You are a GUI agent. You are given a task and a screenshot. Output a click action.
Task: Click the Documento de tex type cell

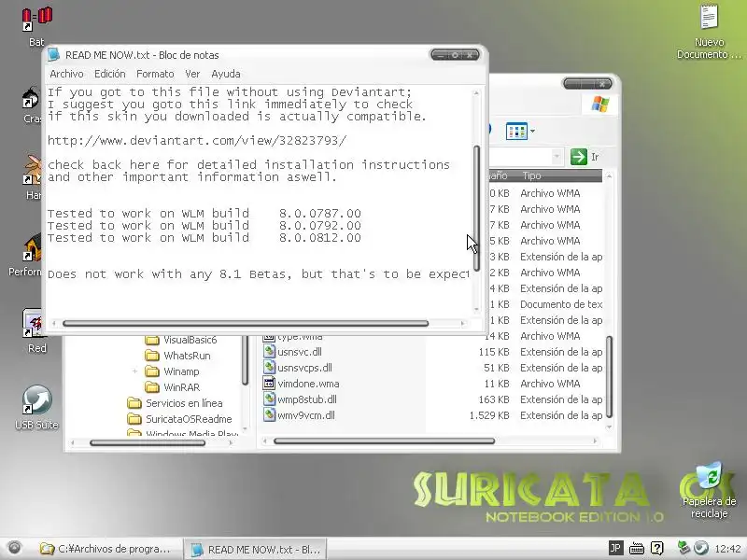561,304
